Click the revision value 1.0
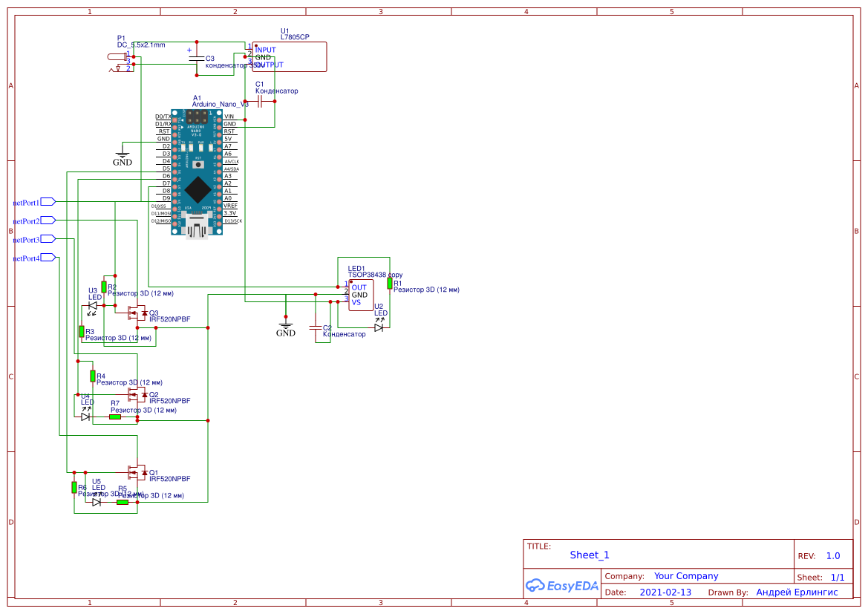Screen dimensions: 868x614 tap(832, 555)
